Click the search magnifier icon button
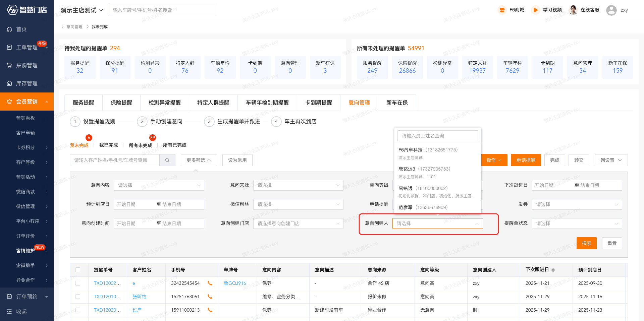 (x=167, y=160)
